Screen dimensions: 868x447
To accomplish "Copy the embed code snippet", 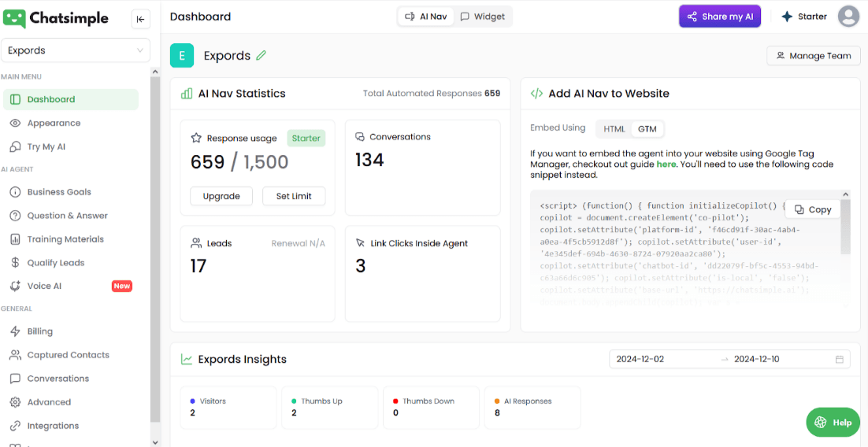I will pos(813,209).
